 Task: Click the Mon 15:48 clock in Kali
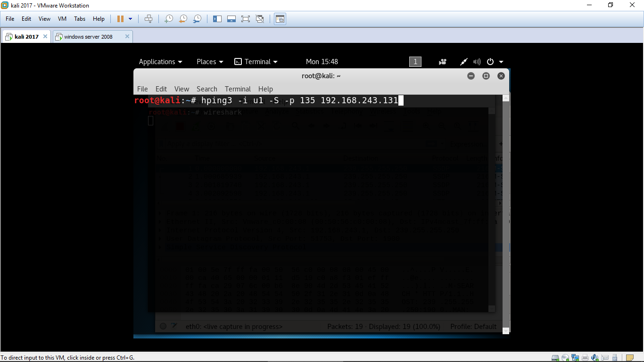coord(322,62)
